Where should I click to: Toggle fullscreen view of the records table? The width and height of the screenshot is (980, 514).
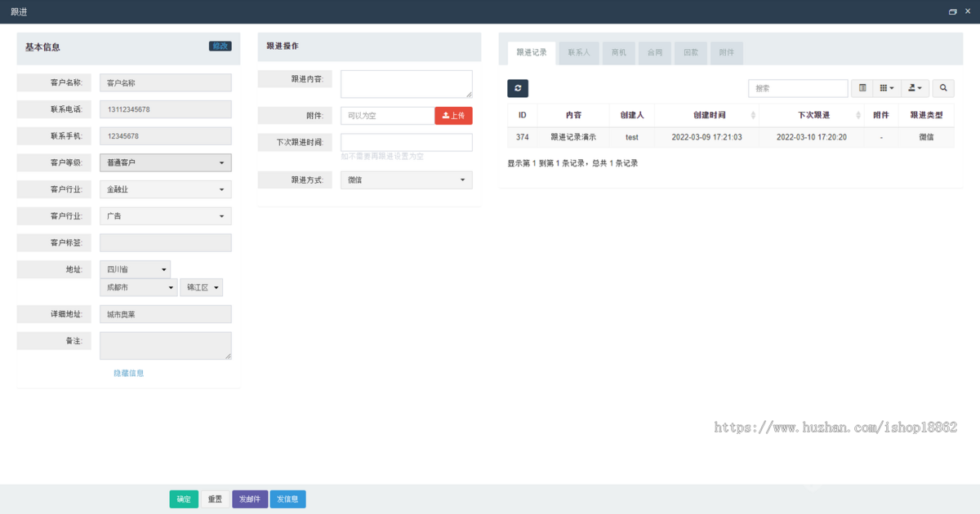862,88
